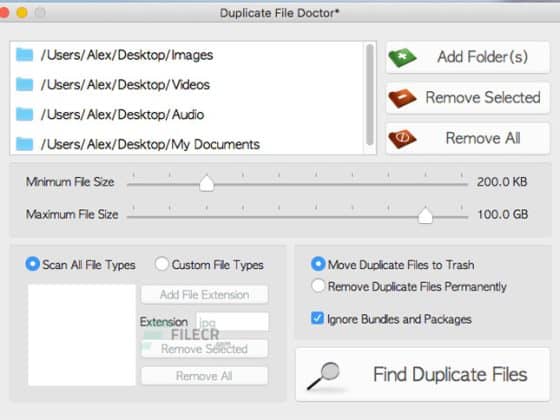The image size is (560, 420).
Task: Click Remove All button beside folder list
Action: (x=468, y=139)
